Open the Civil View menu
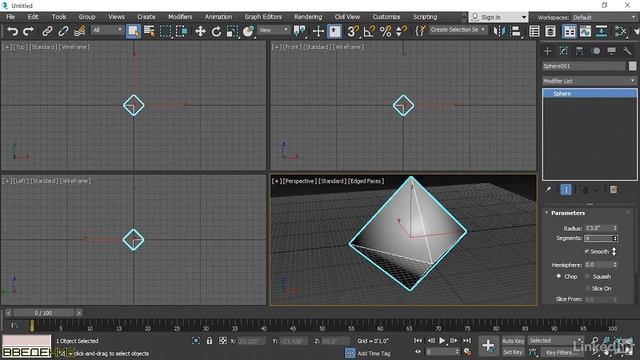This screenshot has width=640, height=360. [x=347, y=17]
